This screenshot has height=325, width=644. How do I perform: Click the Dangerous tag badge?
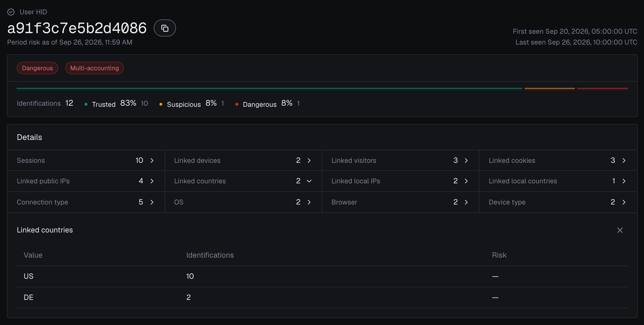[x=37, y=68]
